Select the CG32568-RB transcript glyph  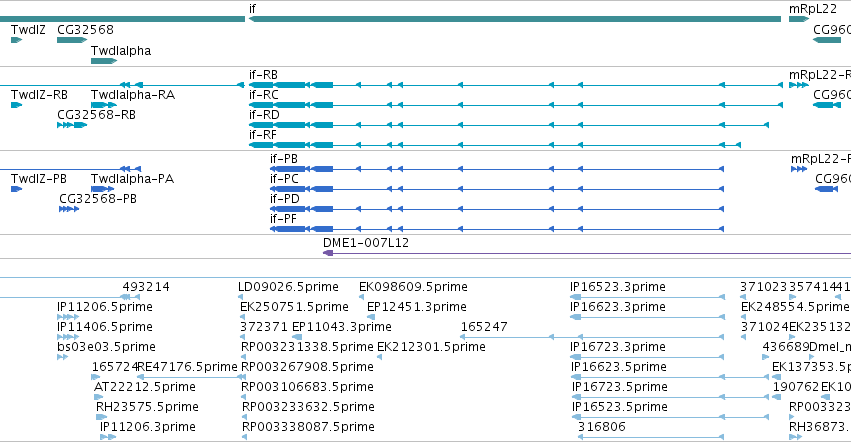point(72,125)
